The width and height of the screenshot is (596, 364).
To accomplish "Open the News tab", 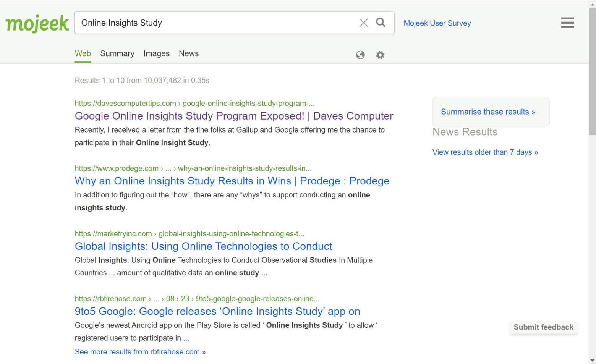I will click(x=189, y=53).
